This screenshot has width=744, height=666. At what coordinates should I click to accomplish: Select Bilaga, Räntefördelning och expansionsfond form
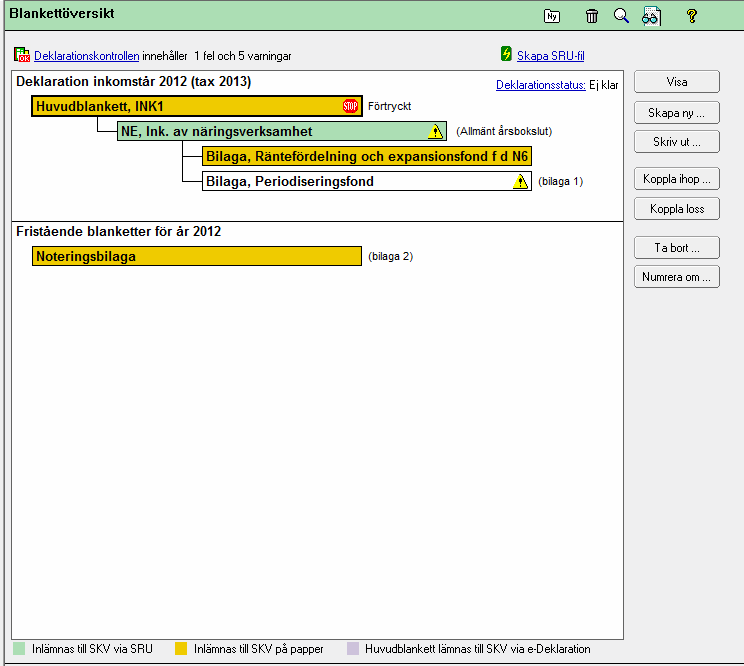pyautogui.click(x=366, y=156)
